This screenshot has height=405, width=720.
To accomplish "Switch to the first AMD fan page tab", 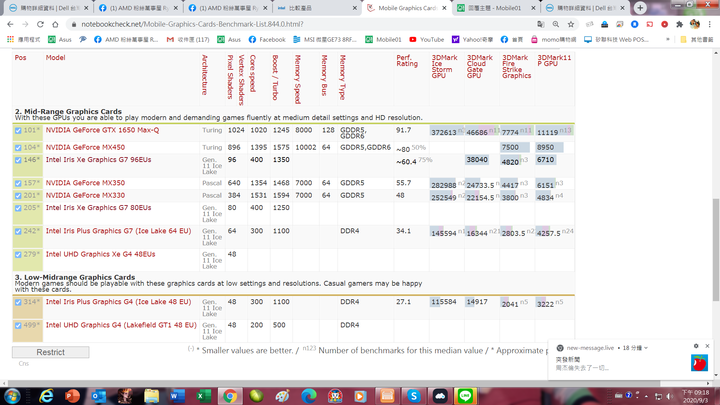I will point(138,8).
